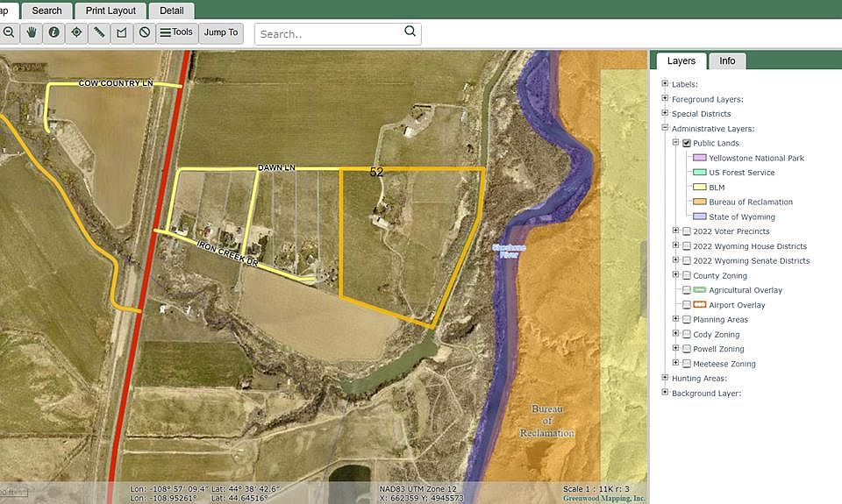842x504 pixels.
Task: Click the search magnifying glass icon
Action: point(410,32)
